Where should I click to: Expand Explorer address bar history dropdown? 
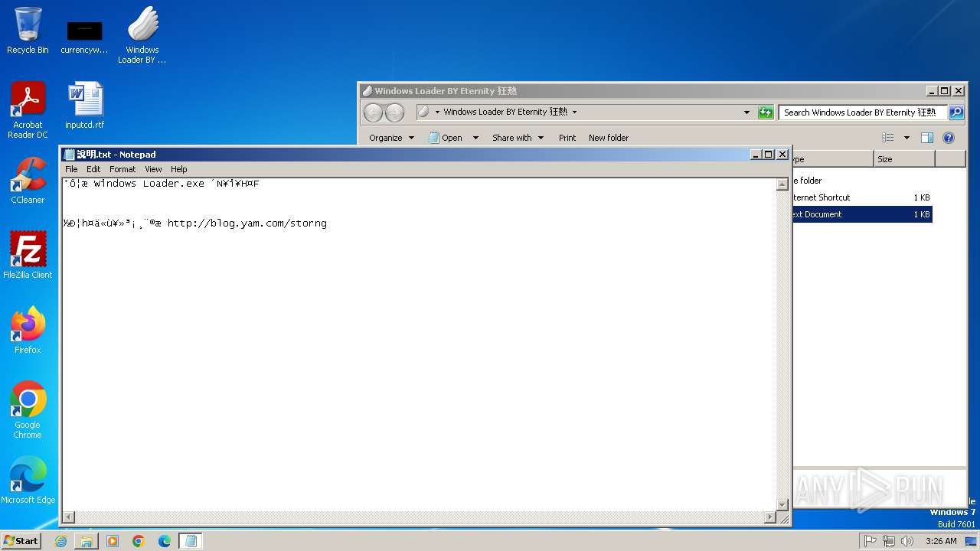coord(747,112)
